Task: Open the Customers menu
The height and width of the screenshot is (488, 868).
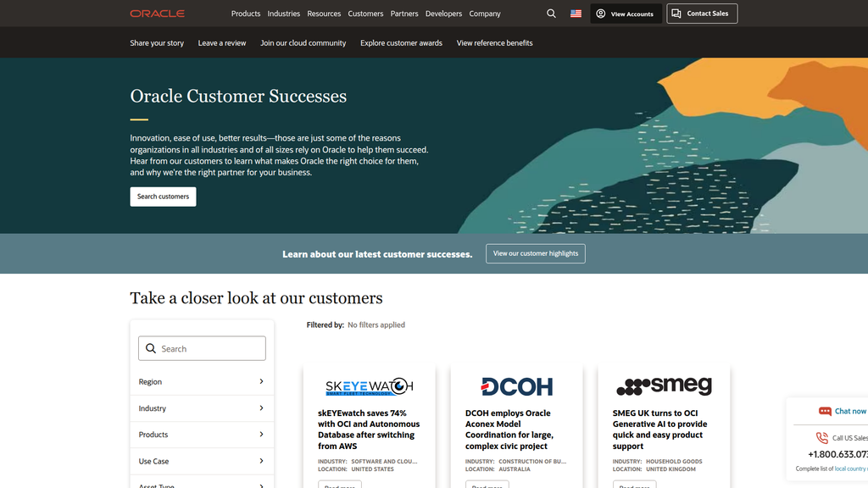Action: [x=365, y=14]
